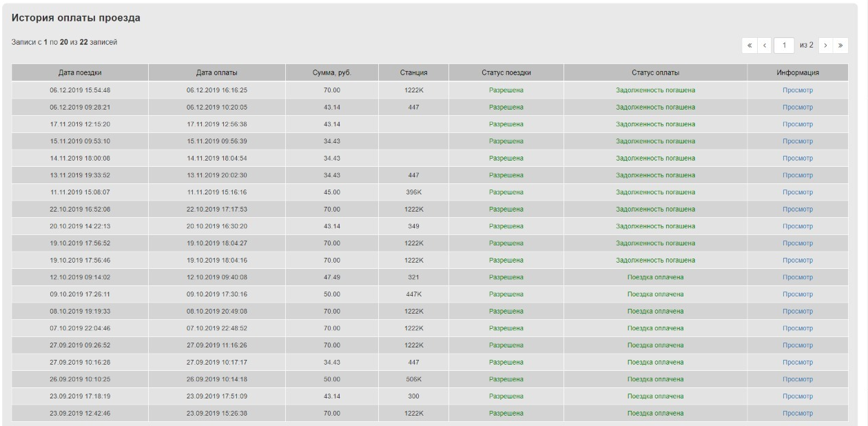
Task: Select the Станция column header
Action: [413, 72]
